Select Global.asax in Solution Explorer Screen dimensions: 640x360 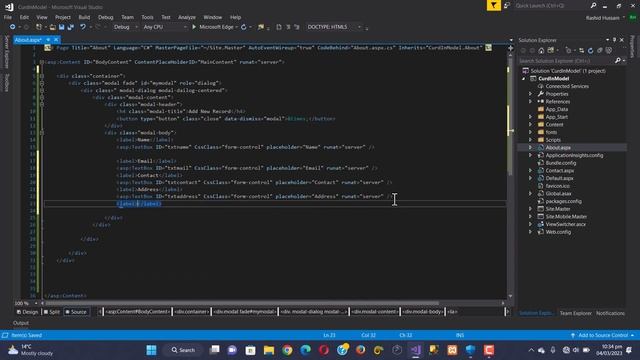coord(558,193)
